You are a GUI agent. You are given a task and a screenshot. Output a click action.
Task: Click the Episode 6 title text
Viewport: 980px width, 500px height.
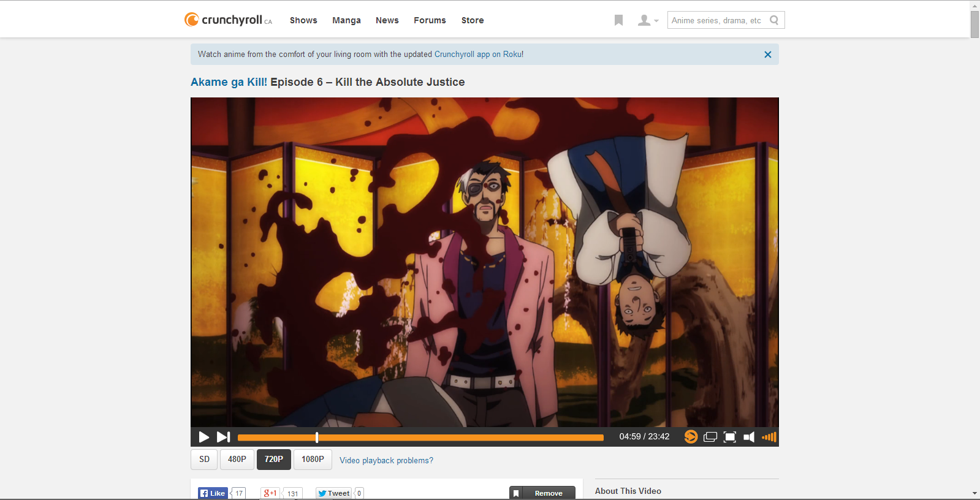point(368,82)
